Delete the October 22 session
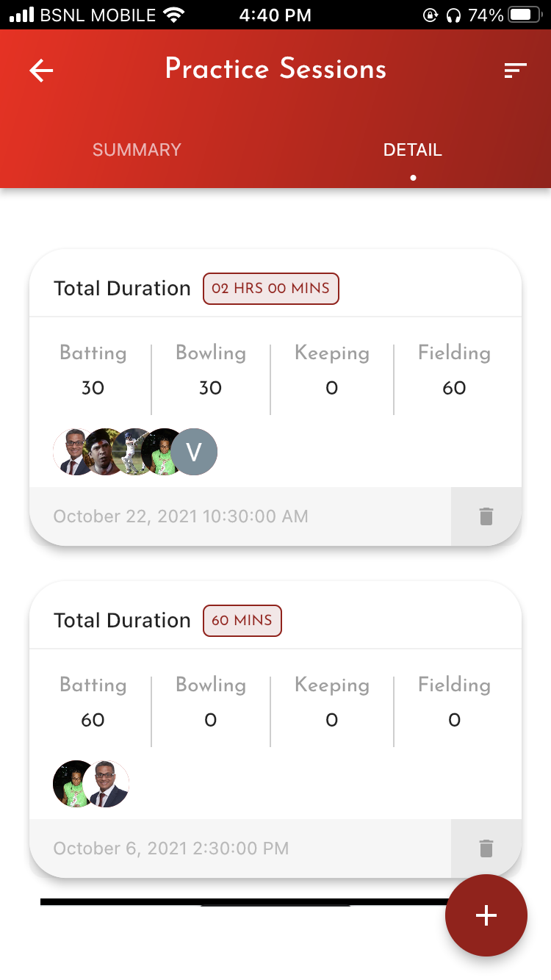The image size is (551, 980). [486, 516]
